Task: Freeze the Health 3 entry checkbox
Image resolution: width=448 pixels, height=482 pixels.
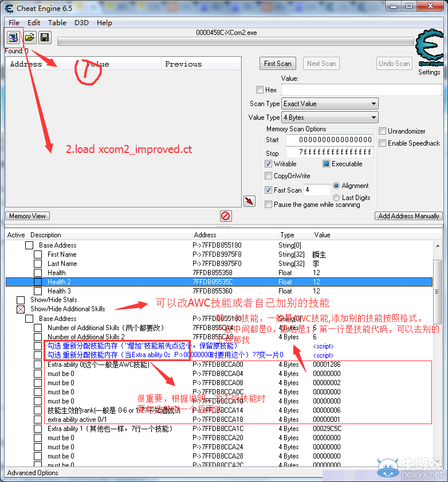Action: point(38,291)
